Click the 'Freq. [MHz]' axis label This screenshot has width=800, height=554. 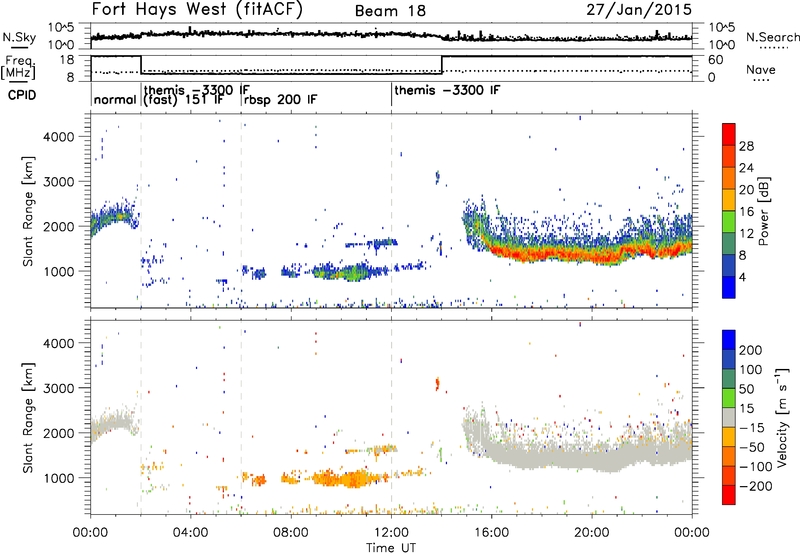18,67
